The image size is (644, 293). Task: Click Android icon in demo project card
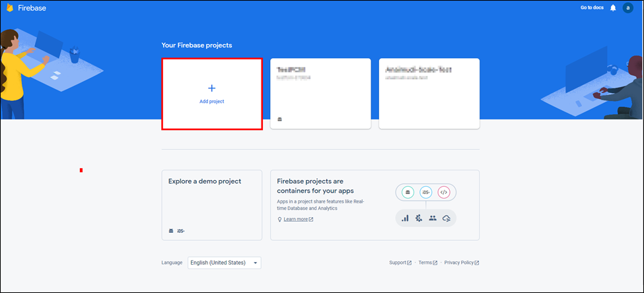click(x=171, y=230)
